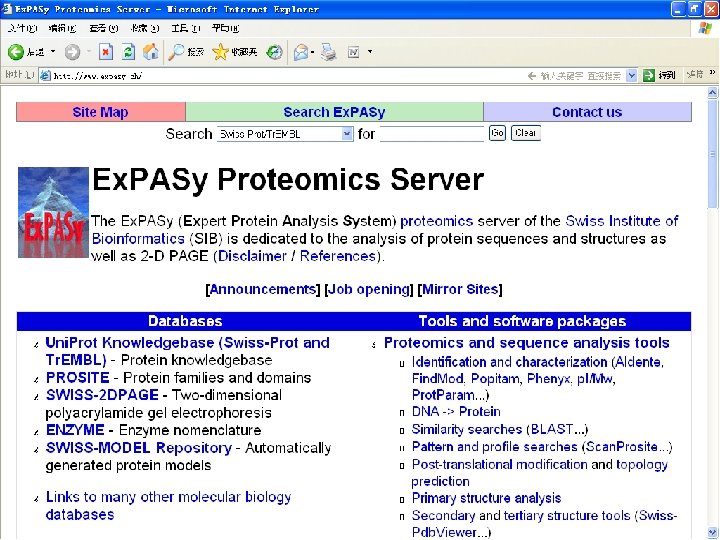Image resolution: width=720 pixels, height=540 pixels.
Task: Open Links to many other molecular biology databases
Action: (x=168, y=506)
